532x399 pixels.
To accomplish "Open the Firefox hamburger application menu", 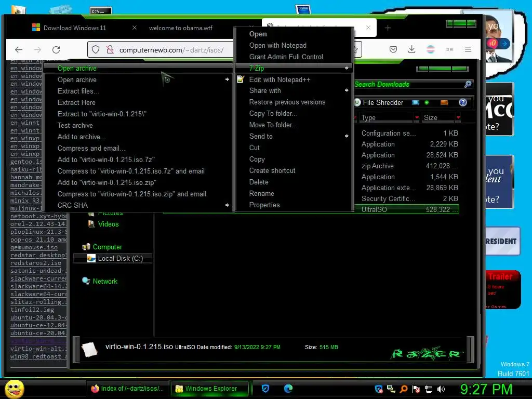I will coord(468,49).
